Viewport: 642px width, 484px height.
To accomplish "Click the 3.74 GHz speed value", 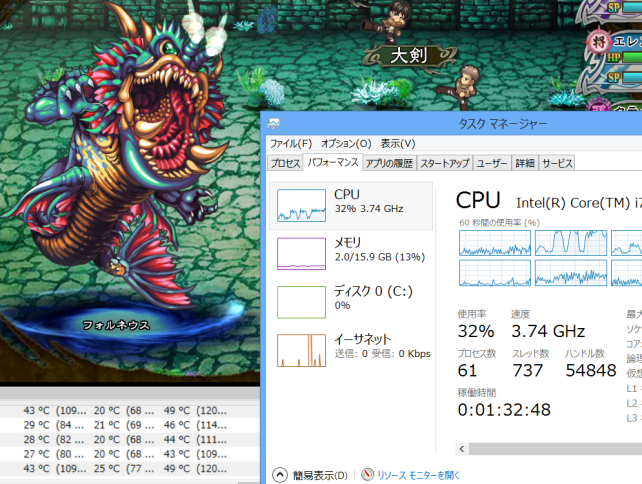I will pos(548,331).
